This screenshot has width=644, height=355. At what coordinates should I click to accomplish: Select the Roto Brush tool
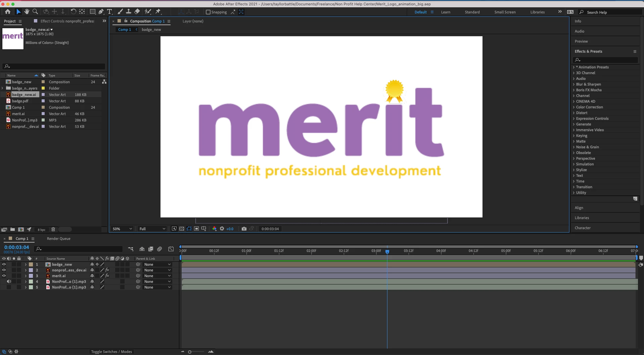(148, 12)
